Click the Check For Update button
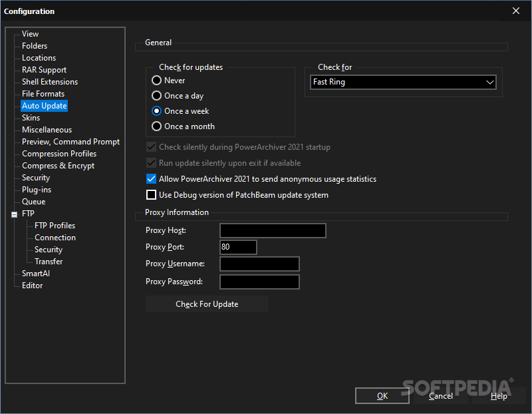This screenshot has height=414, width=532. [x=207, y=304]
